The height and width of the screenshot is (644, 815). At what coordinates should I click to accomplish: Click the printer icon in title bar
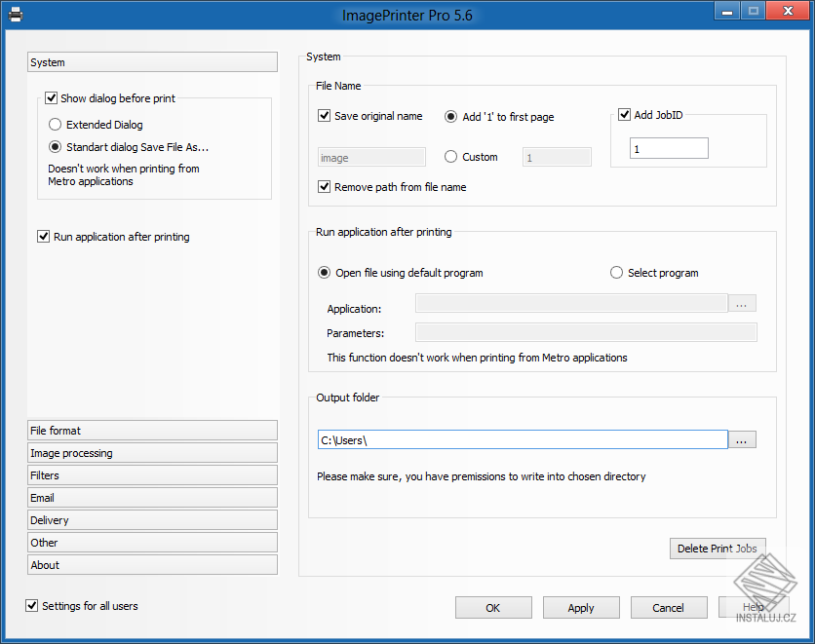pyautogui.click(x=16, y=15)
